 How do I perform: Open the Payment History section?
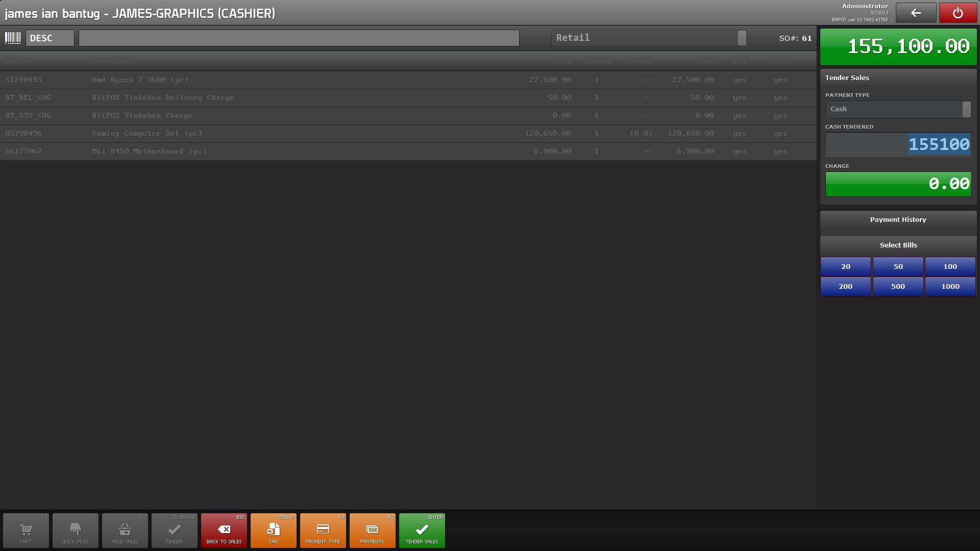point(898,220)
